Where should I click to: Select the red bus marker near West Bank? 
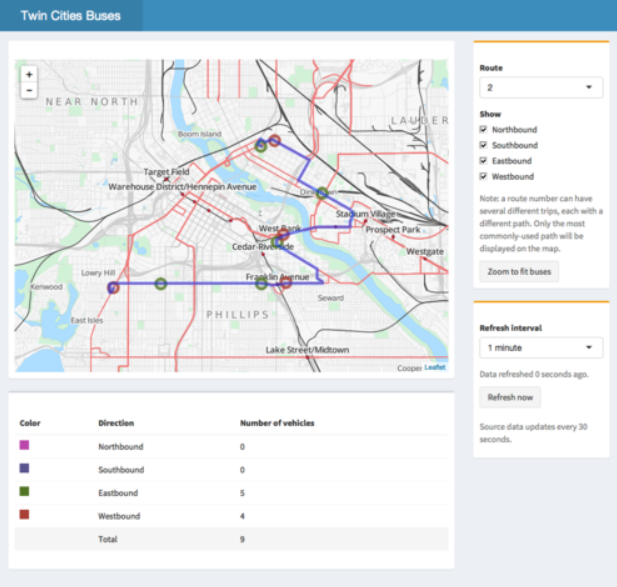click(x=283, y=236)
